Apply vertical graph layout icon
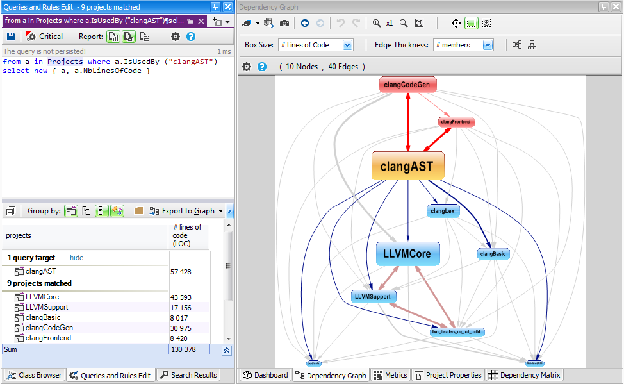This screenshot has height=384, width=624. point(532,45)
